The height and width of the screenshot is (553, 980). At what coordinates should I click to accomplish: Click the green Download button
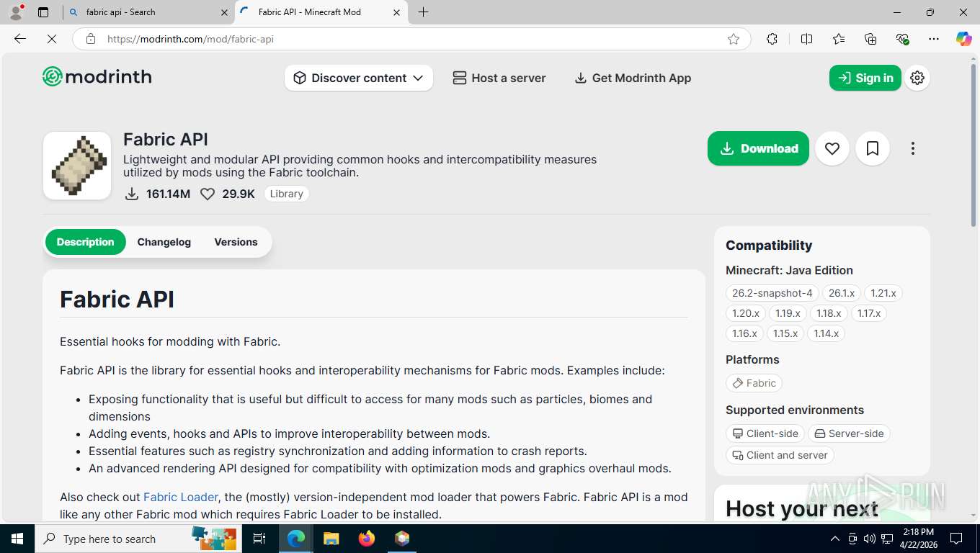[x=758, y=148]
